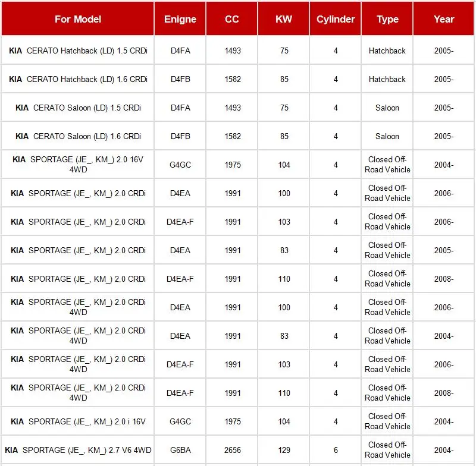Select 'KIA SPORTAGE (JE_, KM_) 2.7 V6 4WD' cell

click(78, 449)
